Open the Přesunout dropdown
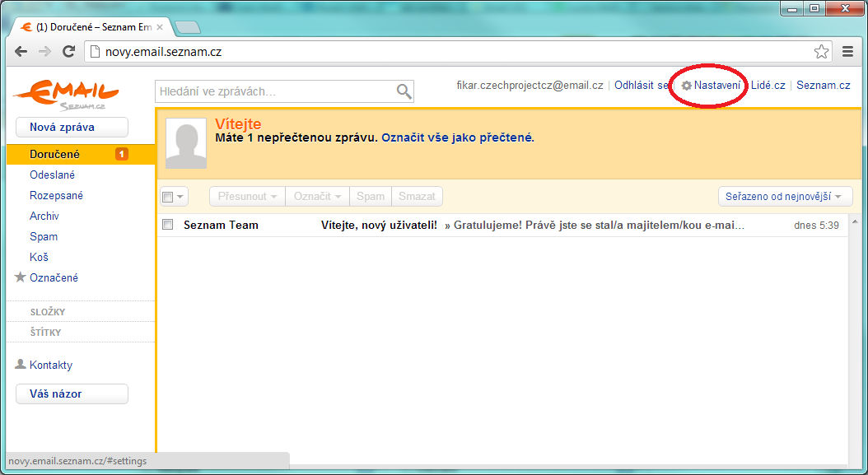The image size is (868, 475). 247,196
